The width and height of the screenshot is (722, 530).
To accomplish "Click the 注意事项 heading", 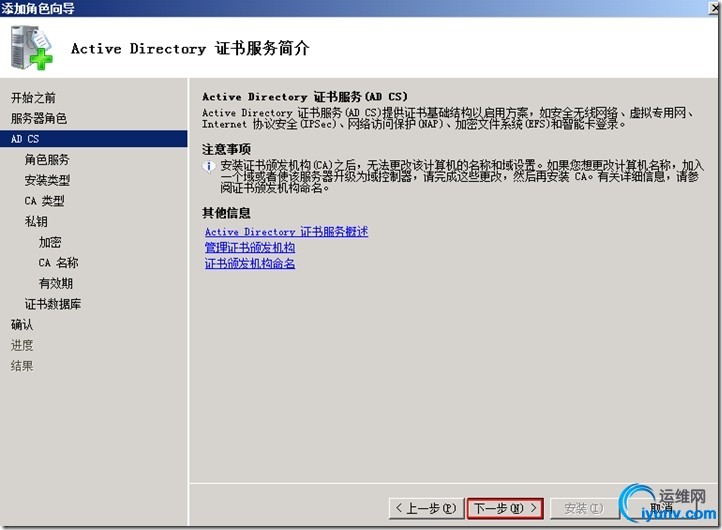I will [226, 149].
